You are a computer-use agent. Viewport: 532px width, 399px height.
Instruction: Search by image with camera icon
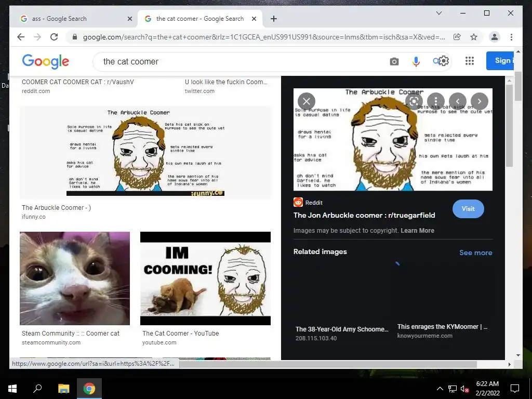(394, 61)
